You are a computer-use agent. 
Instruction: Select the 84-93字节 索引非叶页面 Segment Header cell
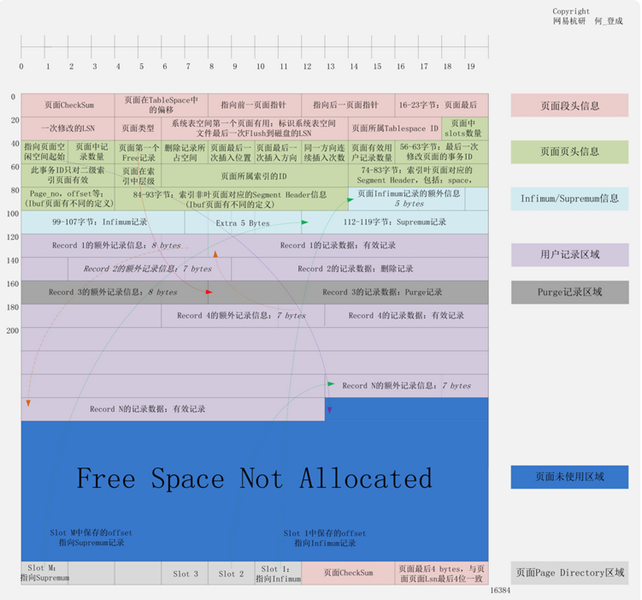pos(231,199)
